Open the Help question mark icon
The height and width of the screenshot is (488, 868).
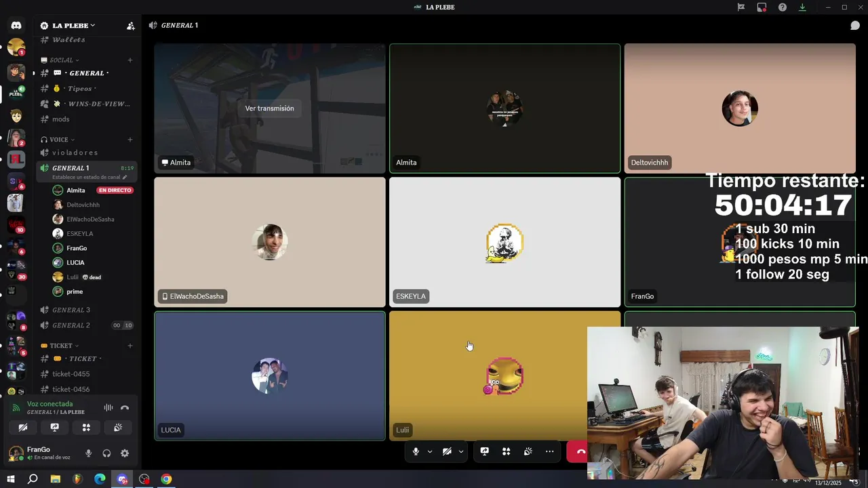783,7
